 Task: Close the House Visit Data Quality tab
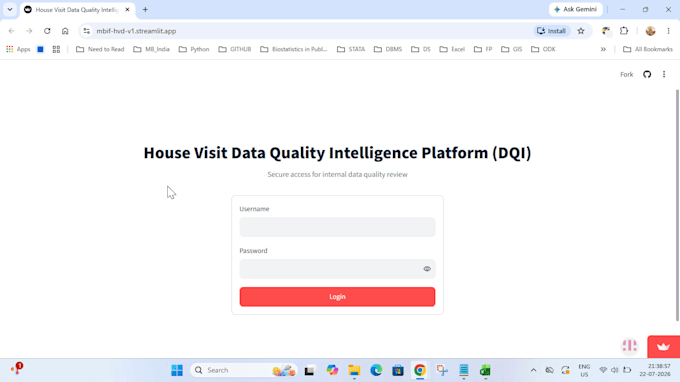coord(128,10)
